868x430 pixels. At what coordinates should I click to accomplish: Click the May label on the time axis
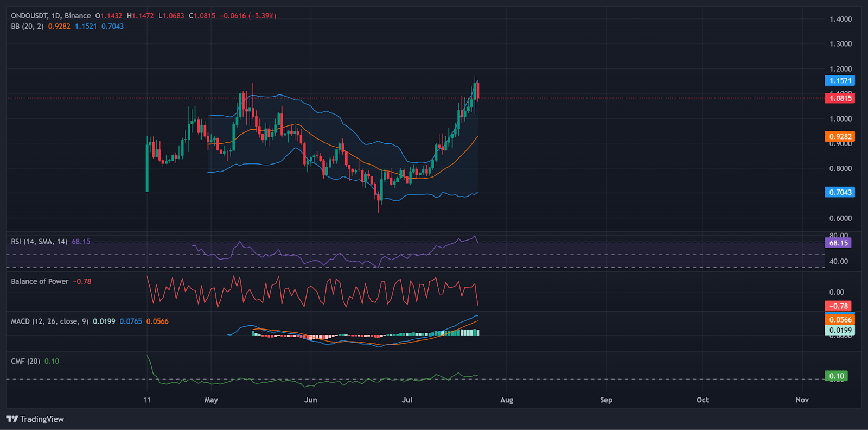tap(211, 400)
